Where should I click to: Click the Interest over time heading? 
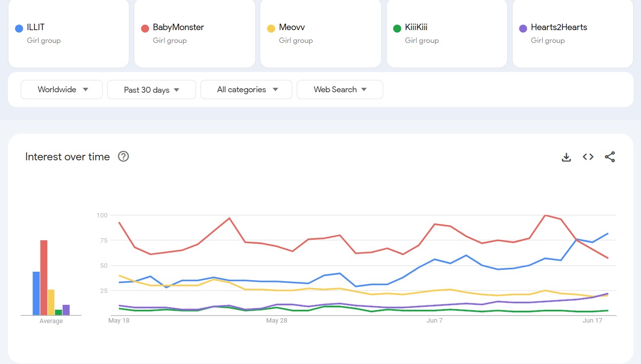[x=68, y=157]
